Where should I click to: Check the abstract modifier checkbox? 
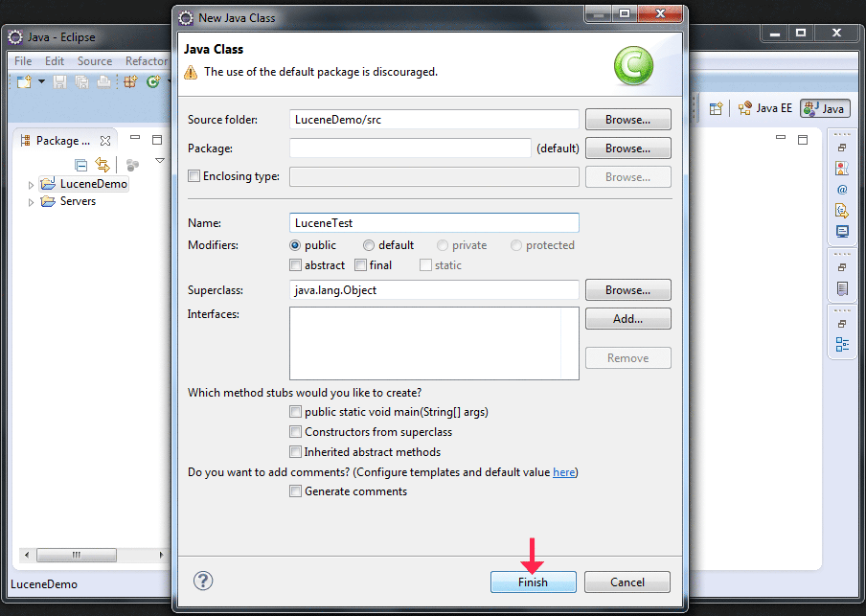click(295, 265)
